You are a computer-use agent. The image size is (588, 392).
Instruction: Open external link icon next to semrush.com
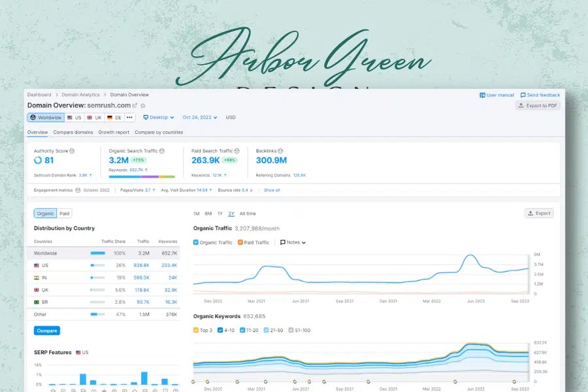[x=135, y=106]
